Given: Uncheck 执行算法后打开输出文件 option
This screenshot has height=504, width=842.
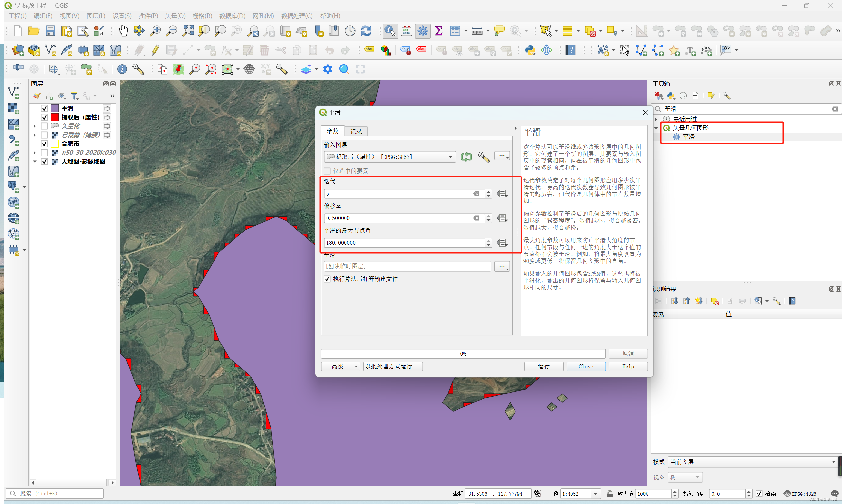Looking at the screenshot, I should [x=327, y=279].
